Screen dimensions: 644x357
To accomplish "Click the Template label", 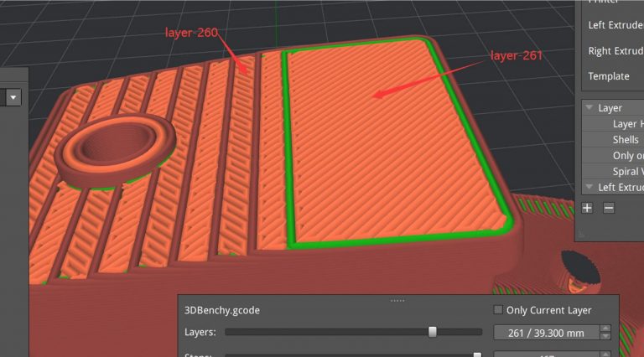I will point(609,76).
